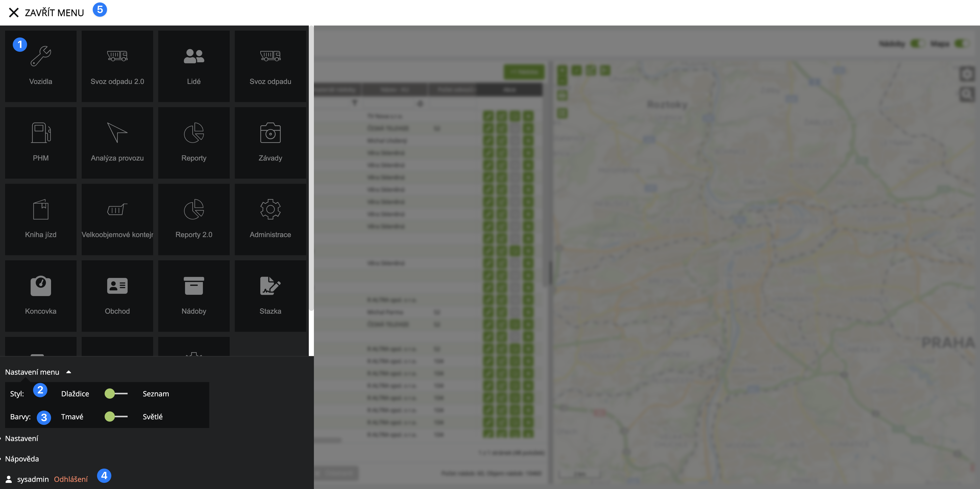Screen dimensions: 980x489
Task: Open Analýza provozu cursor tile
Action: click(x=117, y=142)
